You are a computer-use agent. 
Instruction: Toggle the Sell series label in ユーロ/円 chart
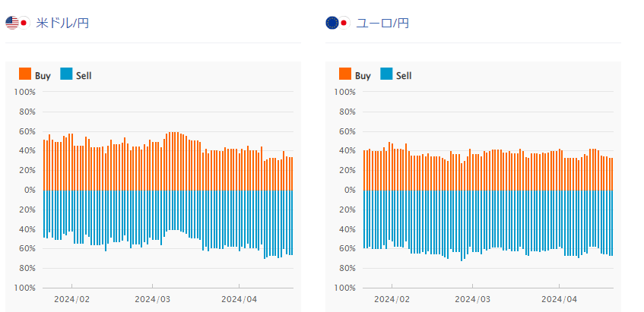pyautogui.click(x=404, y=75)
